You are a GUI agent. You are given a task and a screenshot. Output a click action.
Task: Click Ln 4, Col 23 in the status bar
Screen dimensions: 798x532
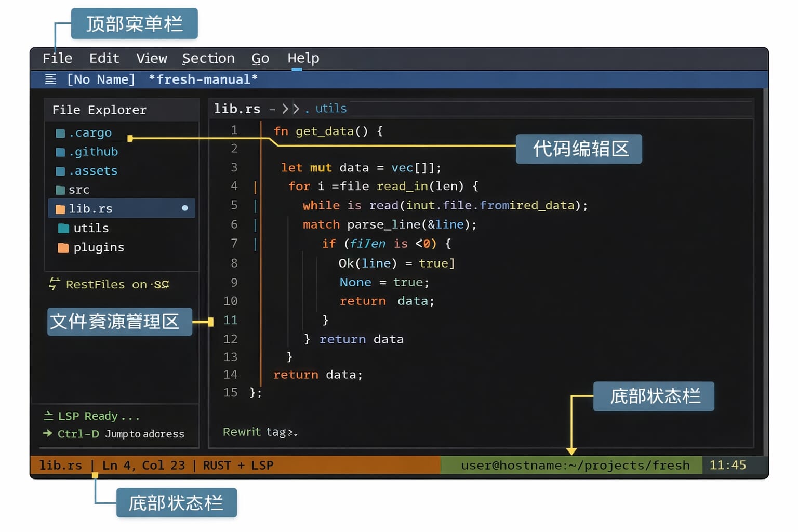point(144,465)
